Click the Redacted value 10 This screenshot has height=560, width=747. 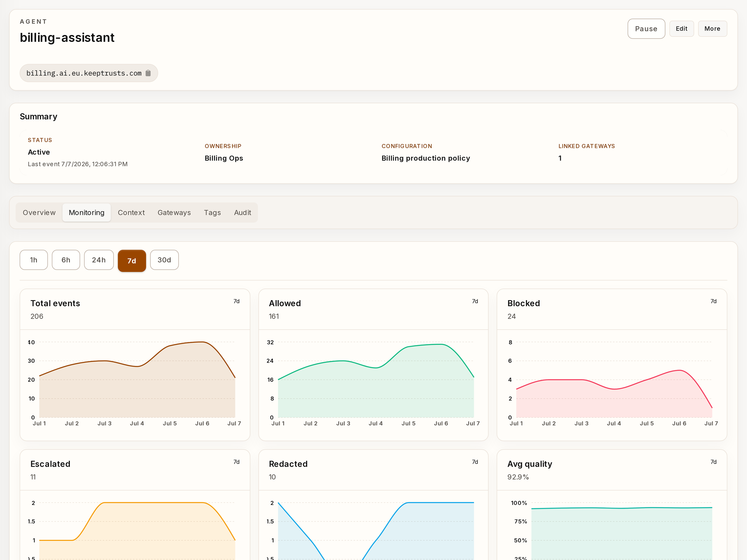coord(272,477)
